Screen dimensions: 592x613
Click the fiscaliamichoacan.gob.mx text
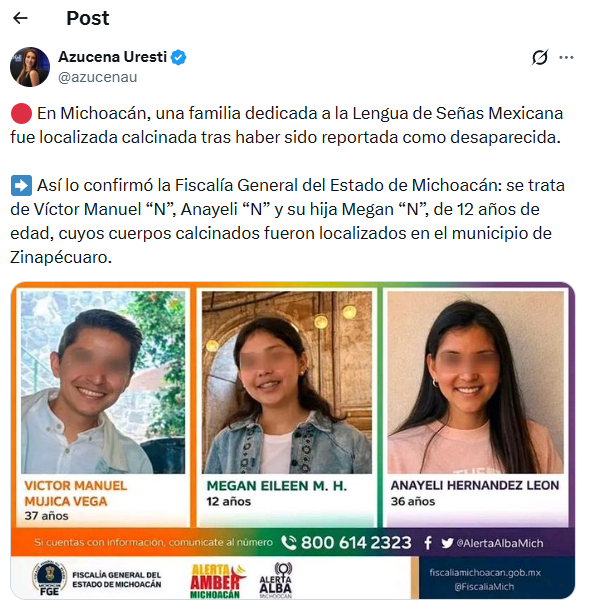pyautogui.click(x=485, y=573)
